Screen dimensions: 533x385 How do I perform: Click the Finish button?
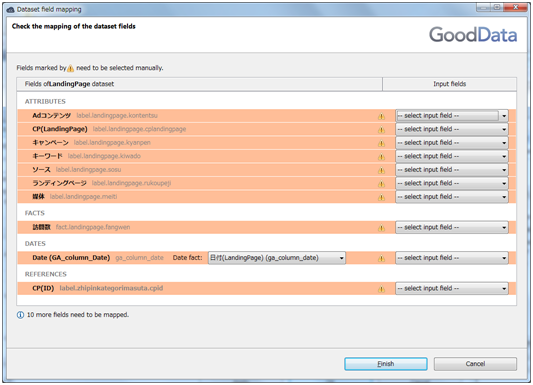coord(386,364)
